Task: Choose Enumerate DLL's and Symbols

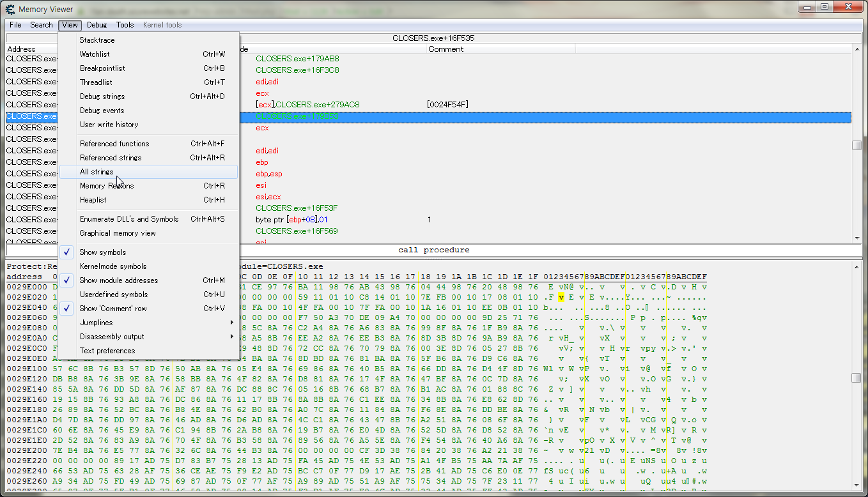Action: pos(129,219)
